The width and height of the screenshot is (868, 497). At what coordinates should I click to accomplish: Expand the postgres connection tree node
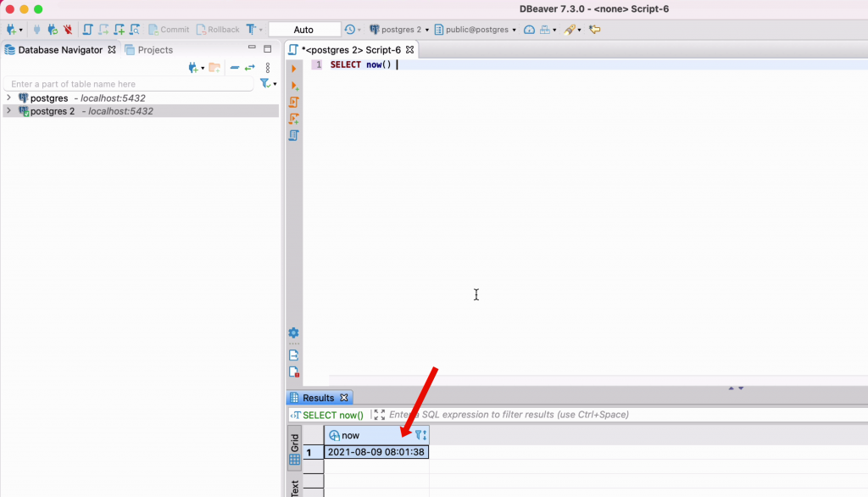(8, 98)
